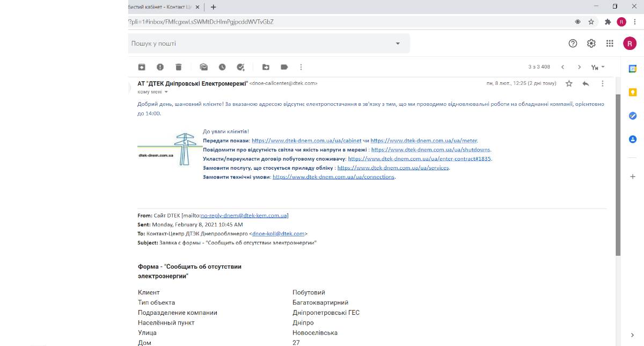The height and width of the screenshot is (346, 644).
Task: Open the toolbar's More options dots
Action: 301,67
